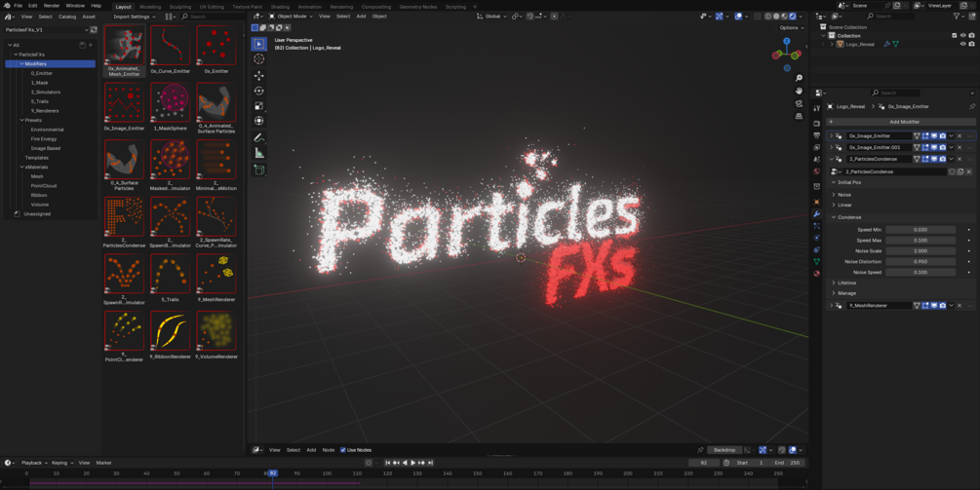The width and height of the screenshot is (980, 490).
Task: Adjust the Noise Distortion value field
Action: 920,261
